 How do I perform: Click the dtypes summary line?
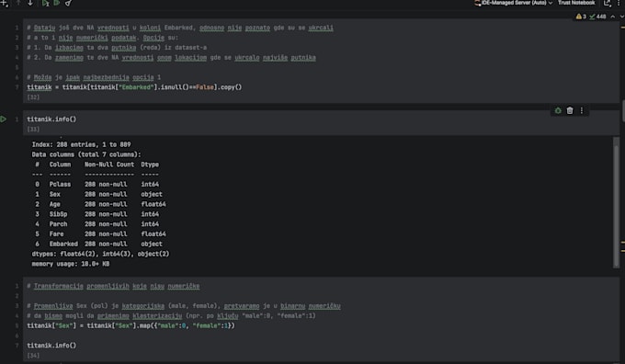(100, 254)
